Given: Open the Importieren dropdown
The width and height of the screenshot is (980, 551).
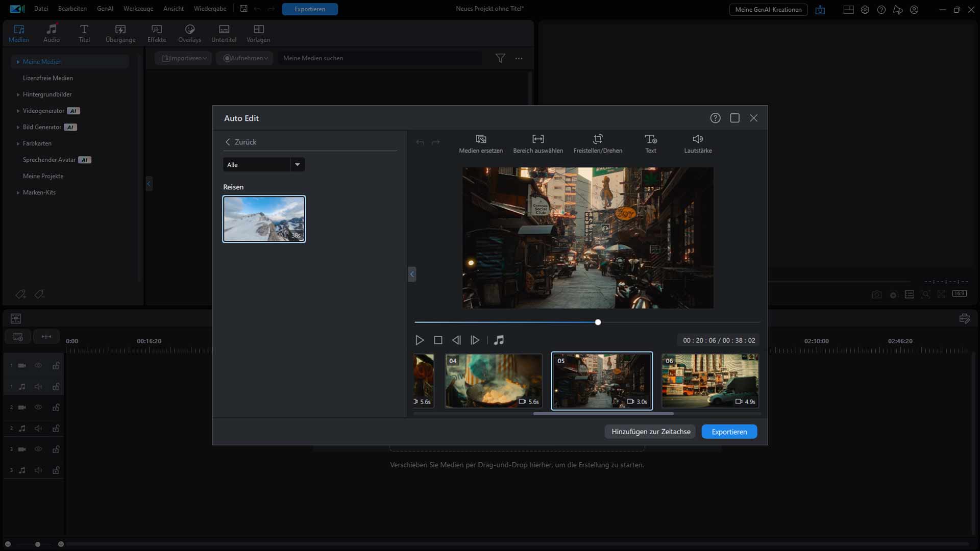Looking at the screenshot, I should click(x=184, y=58).
